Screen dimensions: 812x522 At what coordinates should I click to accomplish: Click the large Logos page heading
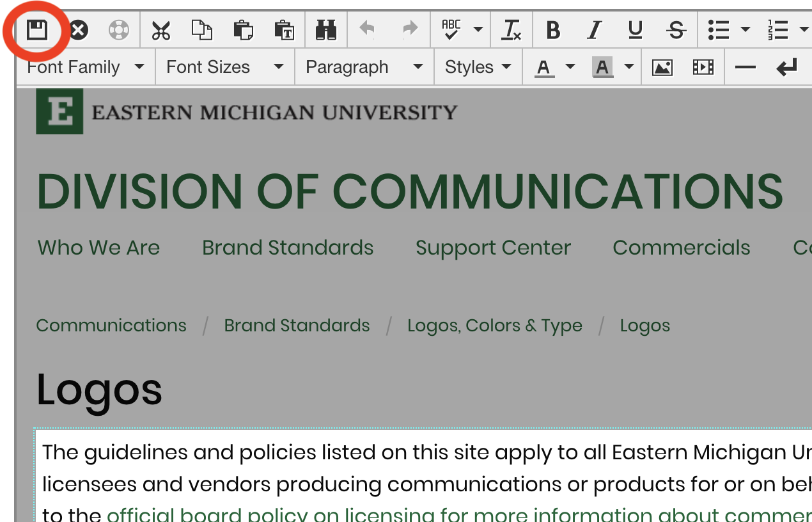coord(99,390)
